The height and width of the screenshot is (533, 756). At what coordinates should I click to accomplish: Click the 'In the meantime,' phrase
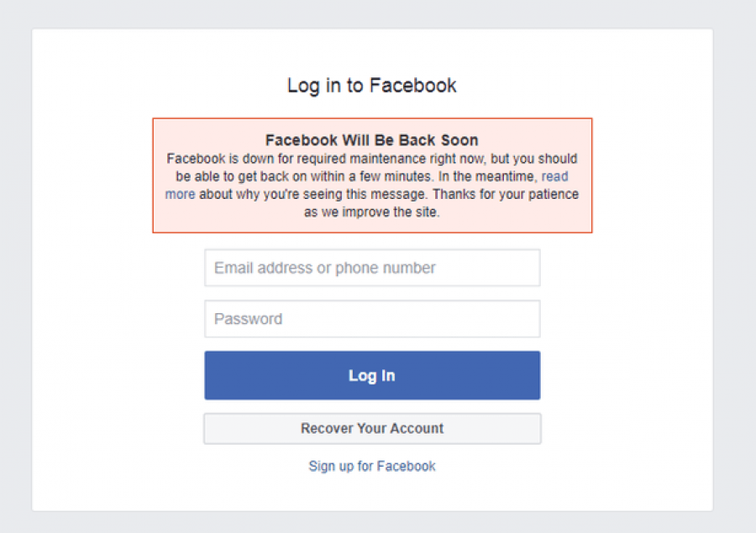coord(488,176)
